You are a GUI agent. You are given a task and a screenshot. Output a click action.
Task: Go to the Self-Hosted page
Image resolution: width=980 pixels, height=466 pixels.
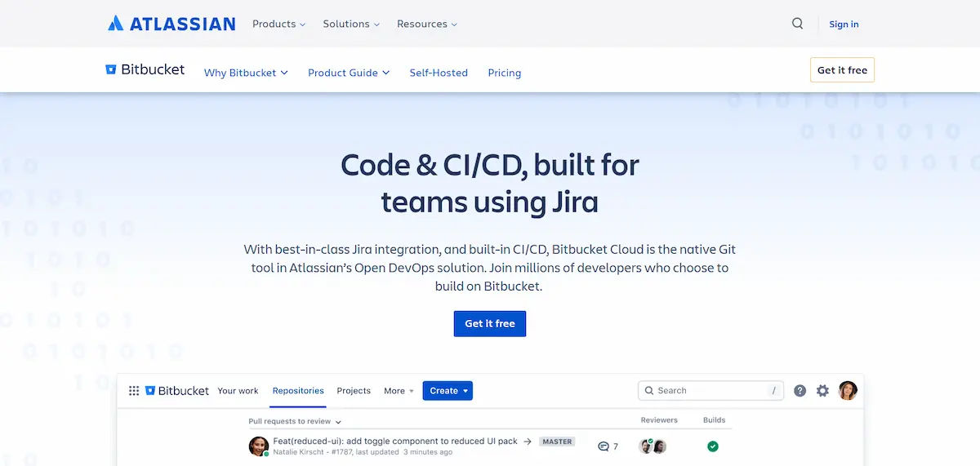pyautogui.click(x=439, y=73)
